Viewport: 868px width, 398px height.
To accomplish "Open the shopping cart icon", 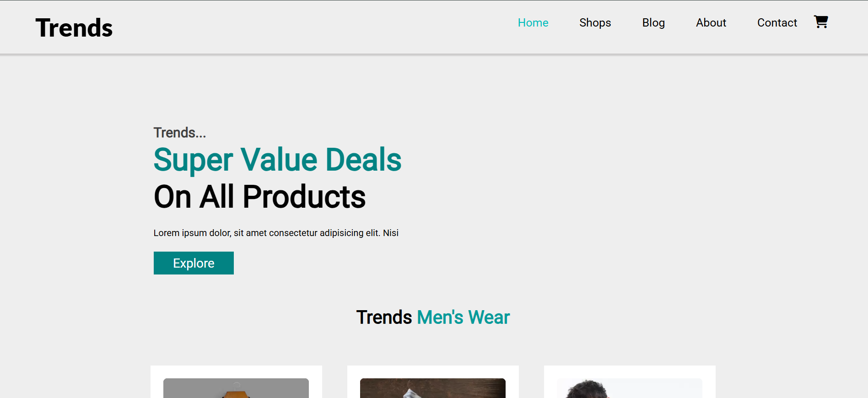I will [x=821, y=22].
